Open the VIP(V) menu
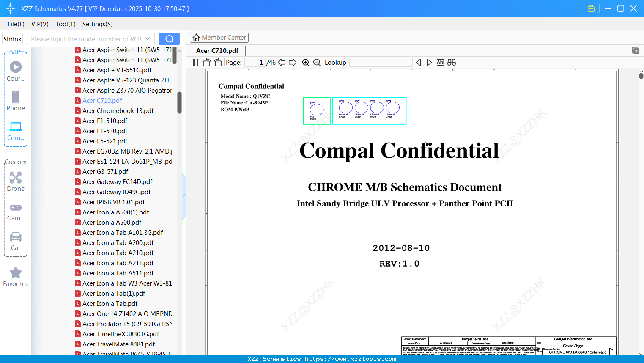The image size is (644, 363). click(x=40, y=24)
